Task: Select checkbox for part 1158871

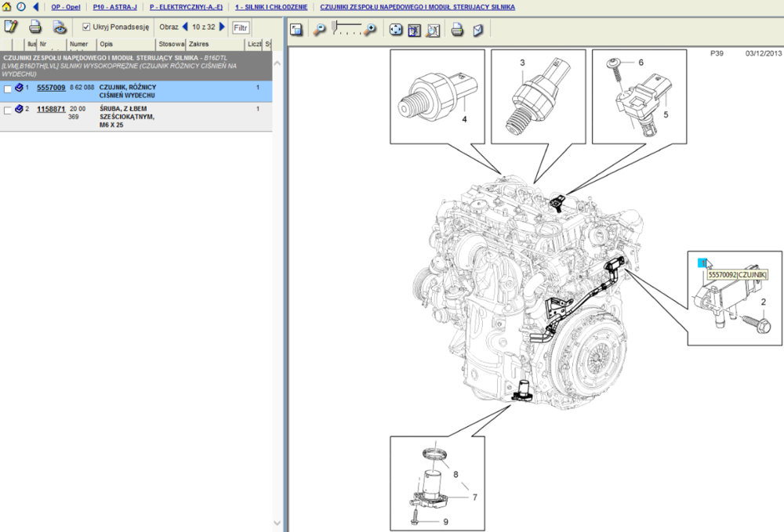Action: 8,110
